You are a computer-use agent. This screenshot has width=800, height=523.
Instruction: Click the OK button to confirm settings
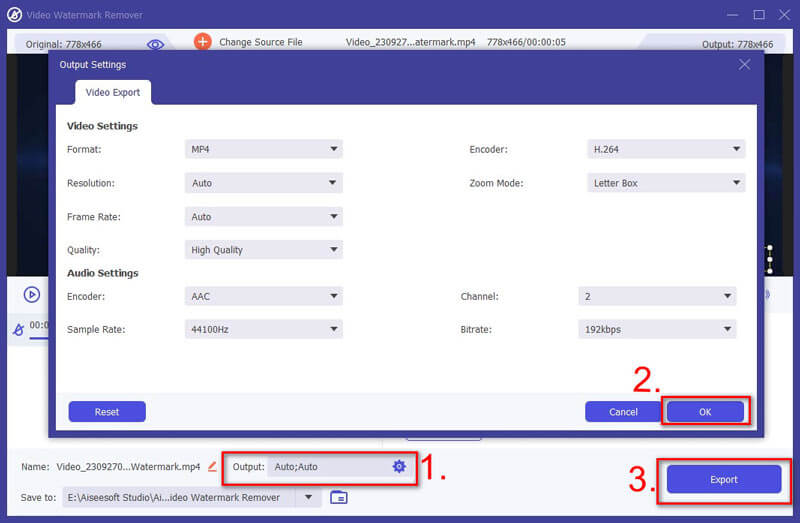tap(705, 412)
